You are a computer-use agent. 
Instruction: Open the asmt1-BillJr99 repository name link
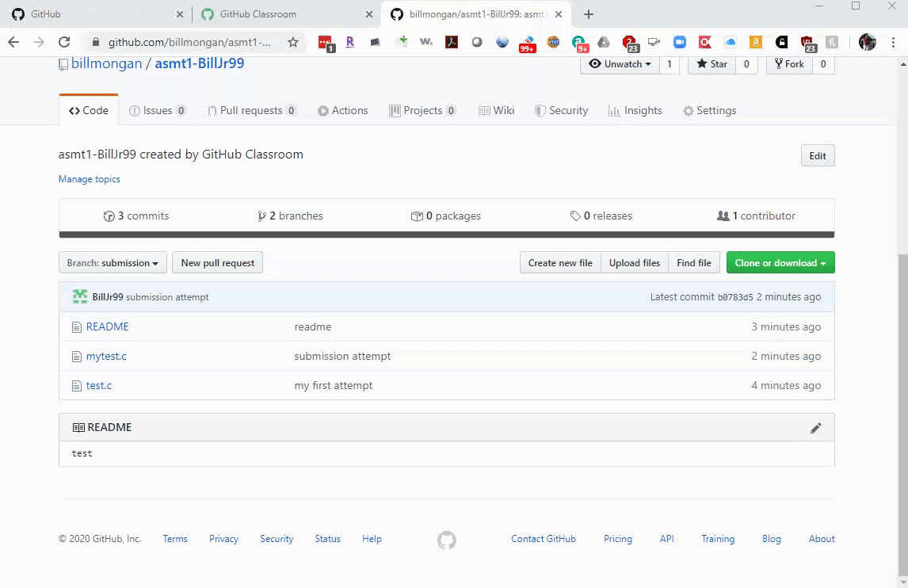[x=199, y=63]
